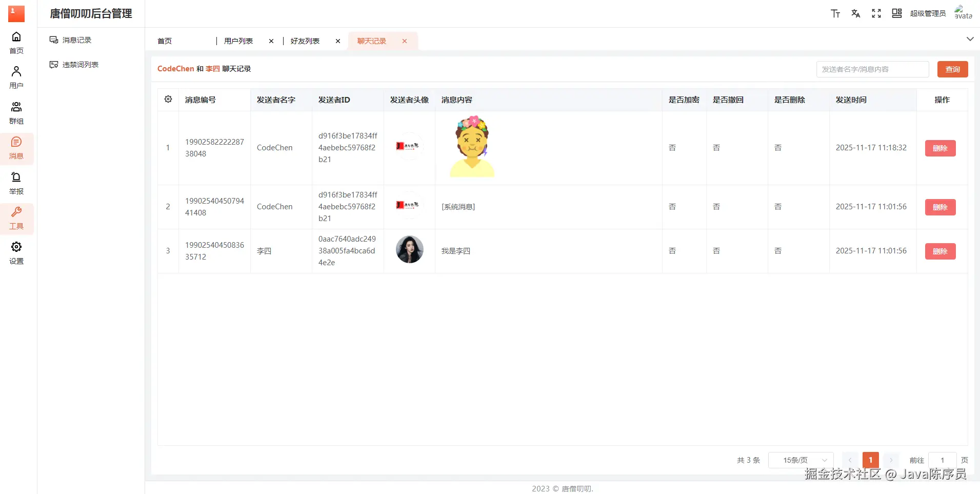980x494 pixels.
Task: Delete the 我是李四 message row
Action: (x=940, y=251)
